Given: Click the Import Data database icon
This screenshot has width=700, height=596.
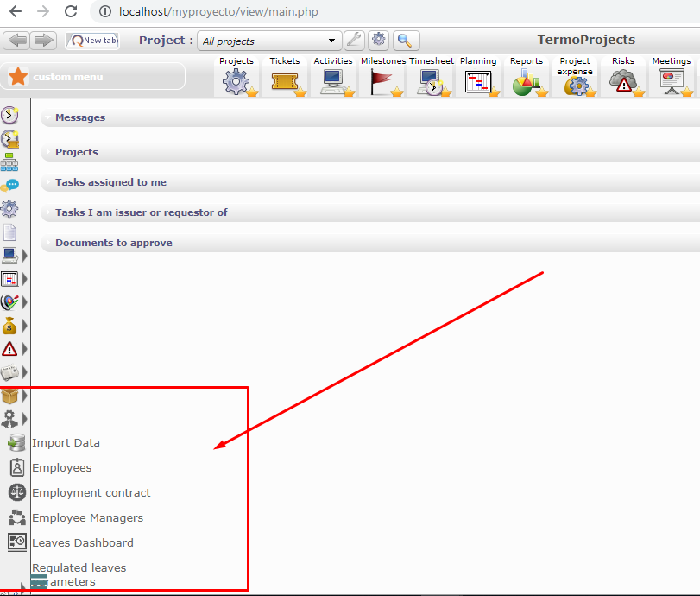Looking at the screenshot, I should (x=16, y=443).
